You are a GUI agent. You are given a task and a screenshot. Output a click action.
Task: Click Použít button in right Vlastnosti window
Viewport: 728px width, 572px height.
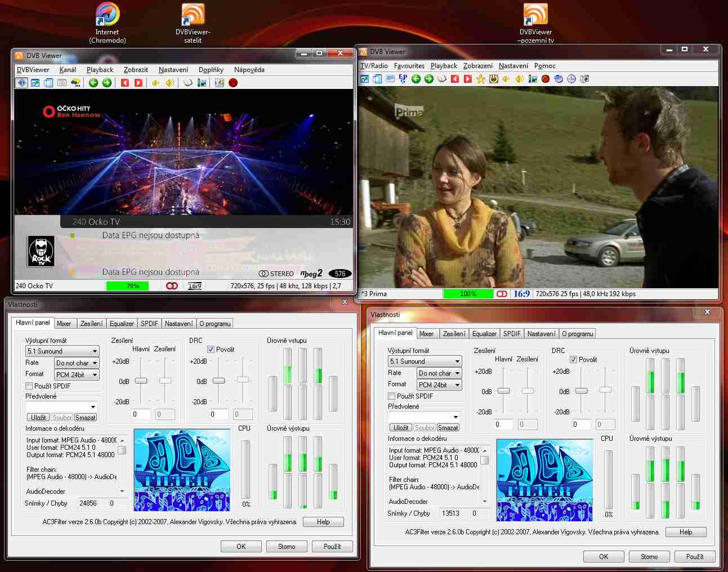pos(694,557)
